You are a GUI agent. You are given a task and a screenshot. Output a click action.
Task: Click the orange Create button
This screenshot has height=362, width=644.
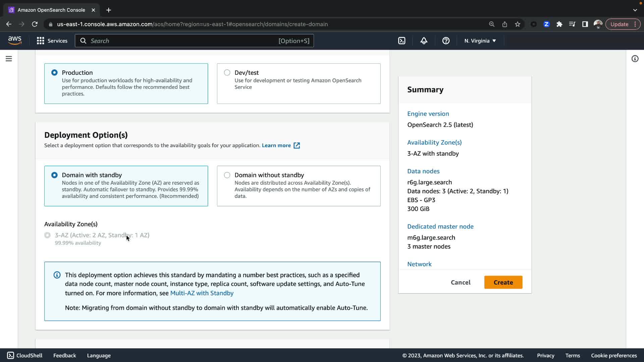503,282
